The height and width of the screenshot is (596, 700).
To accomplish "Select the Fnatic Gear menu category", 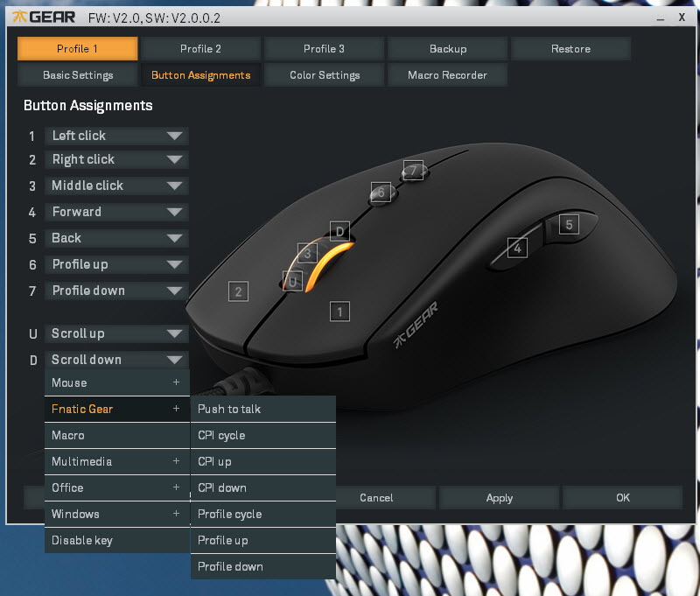I will pos(117,409).
